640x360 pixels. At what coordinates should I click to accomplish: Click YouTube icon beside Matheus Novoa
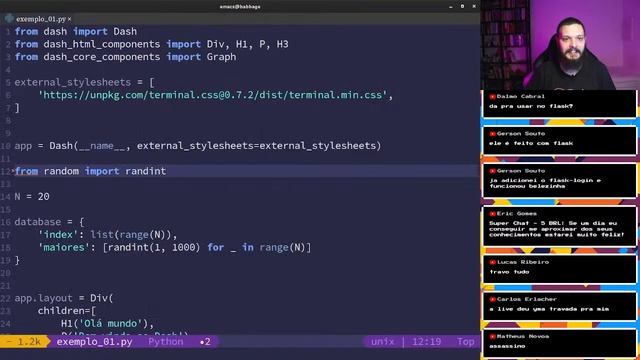pyautogui.click(x=492, y=337)
